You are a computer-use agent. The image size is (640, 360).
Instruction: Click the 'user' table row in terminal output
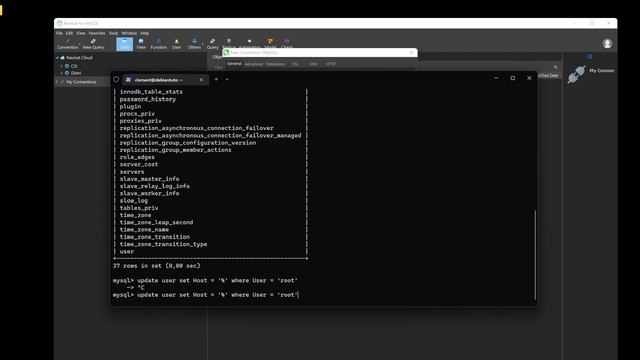(x=127, y=251)
